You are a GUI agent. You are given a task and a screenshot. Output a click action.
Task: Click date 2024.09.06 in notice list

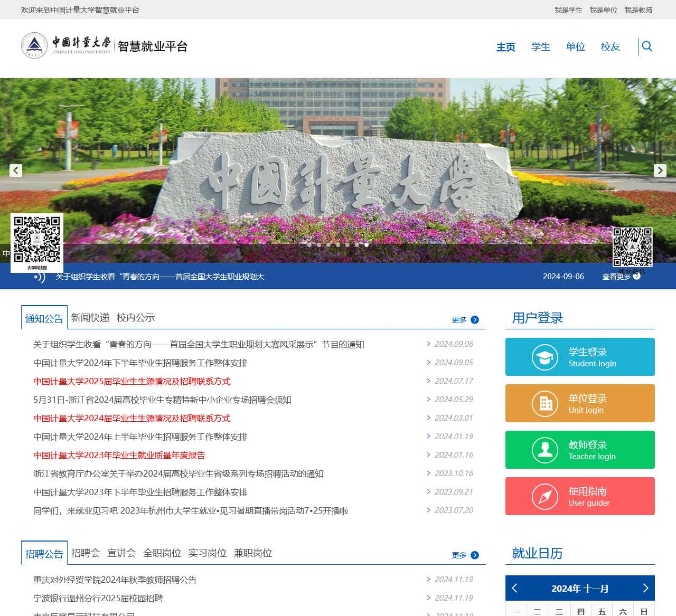tap(454, 344)
